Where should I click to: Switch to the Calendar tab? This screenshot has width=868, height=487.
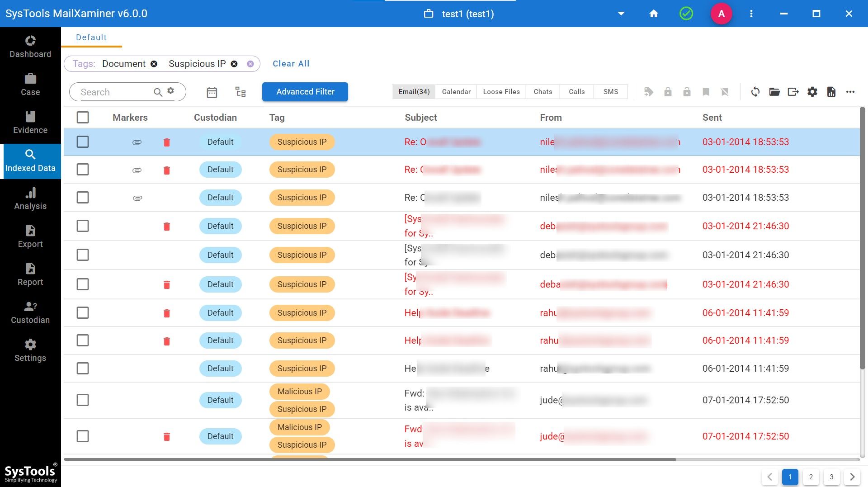click(x=456, y=92)
